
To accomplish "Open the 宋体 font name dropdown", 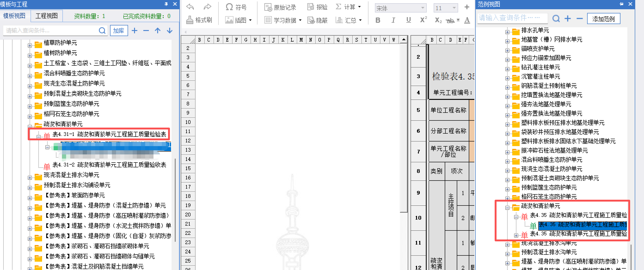I will tap(423, 8).
